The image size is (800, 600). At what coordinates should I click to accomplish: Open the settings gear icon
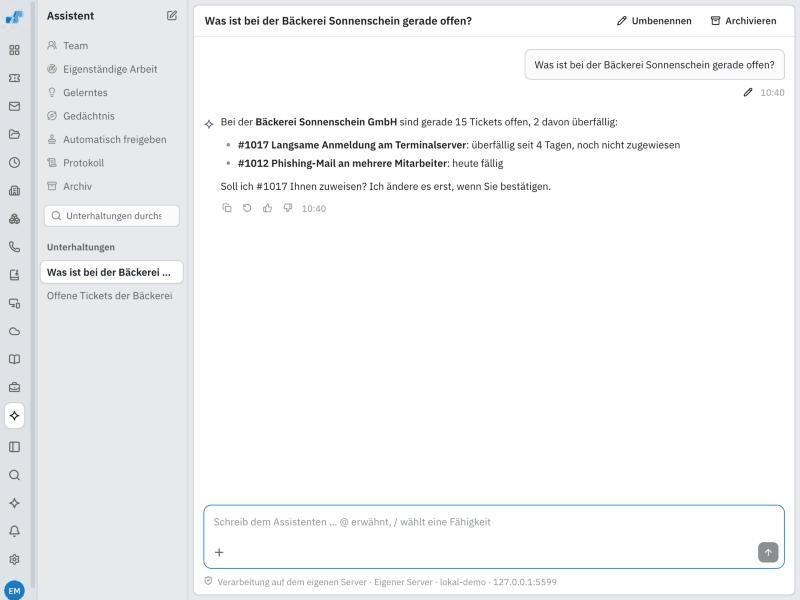(14, 559)
